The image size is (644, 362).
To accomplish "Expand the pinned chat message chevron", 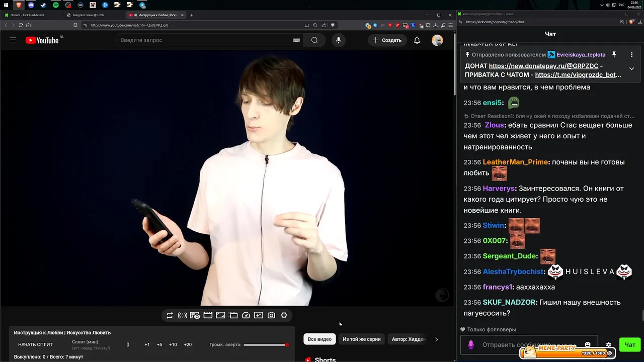I will pyautogui.click(x=631, y=69).
